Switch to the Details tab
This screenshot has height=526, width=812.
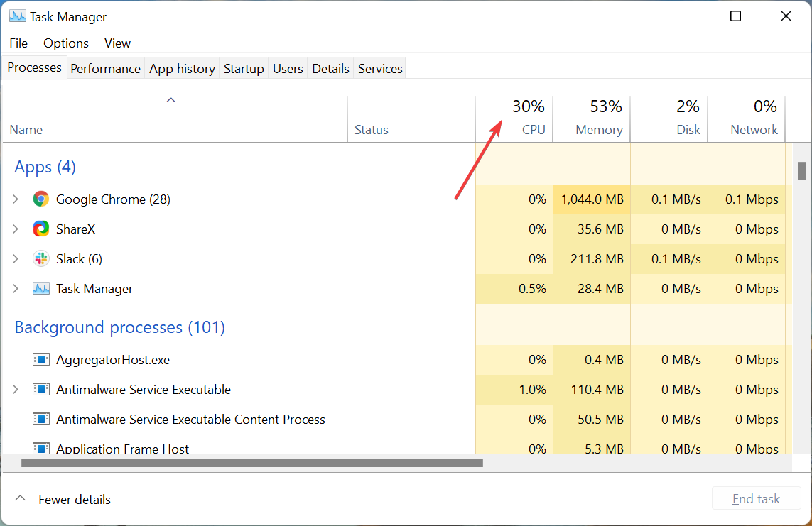pos(330,68)
